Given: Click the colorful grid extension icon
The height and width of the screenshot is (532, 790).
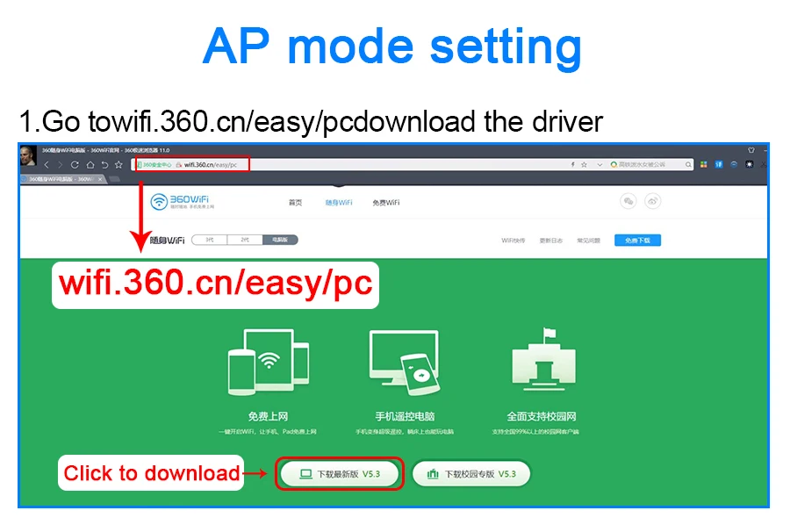Looking at the screenshot, I should click(704, 165).
